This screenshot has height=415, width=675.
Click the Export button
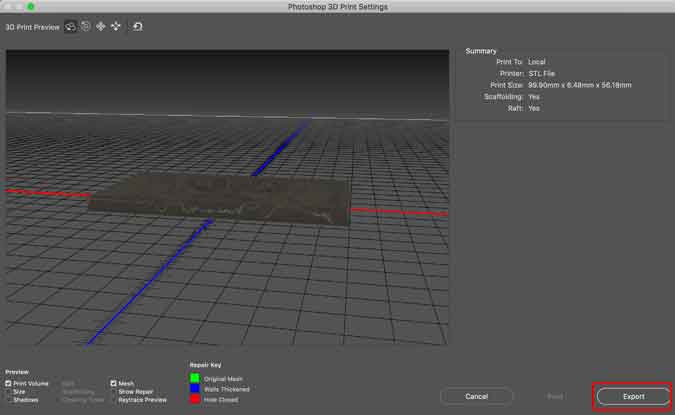click(x=633, y=397)
